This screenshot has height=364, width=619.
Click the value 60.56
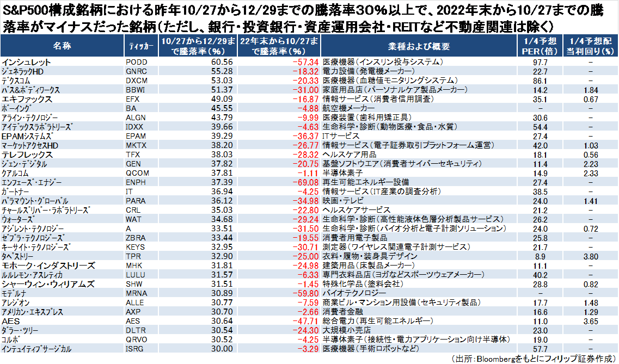point(222,63)
